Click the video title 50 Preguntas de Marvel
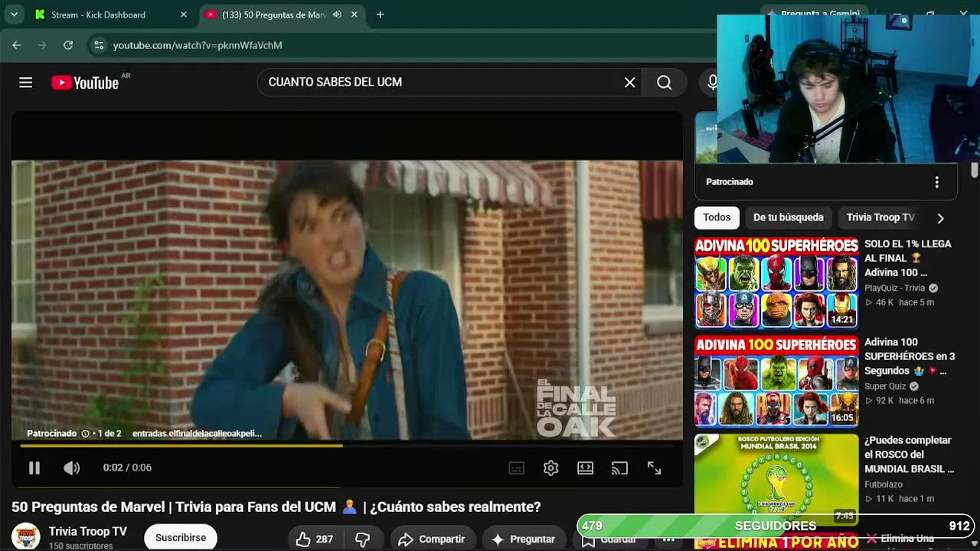 click(276, 507)
